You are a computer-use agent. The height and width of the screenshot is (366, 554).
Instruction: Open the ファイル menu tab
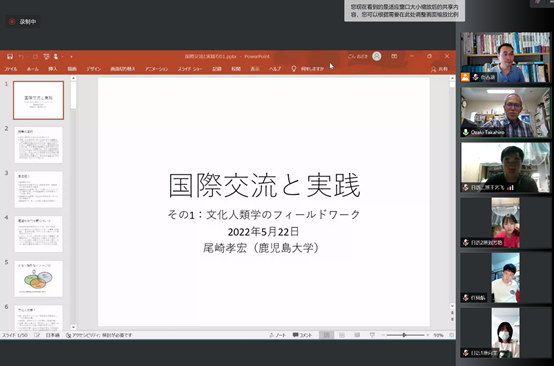(x=11, y=69)
